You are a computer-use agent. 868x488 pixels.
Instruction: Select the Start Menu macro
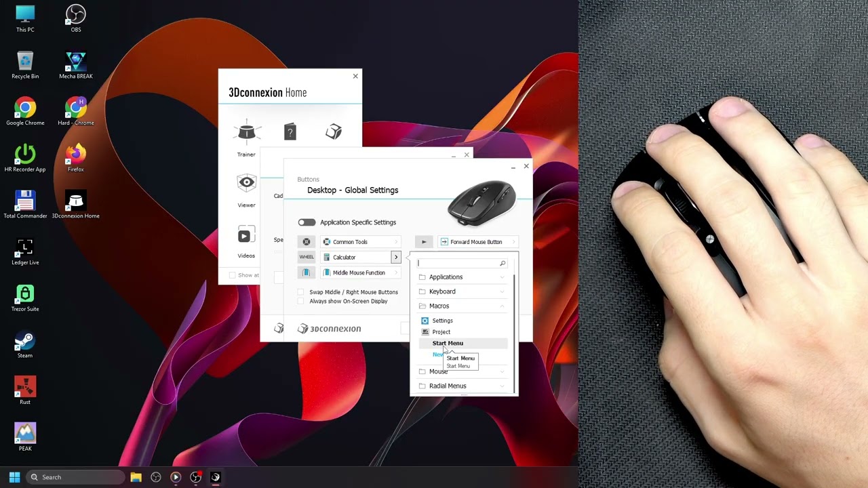tap(462, 343)
